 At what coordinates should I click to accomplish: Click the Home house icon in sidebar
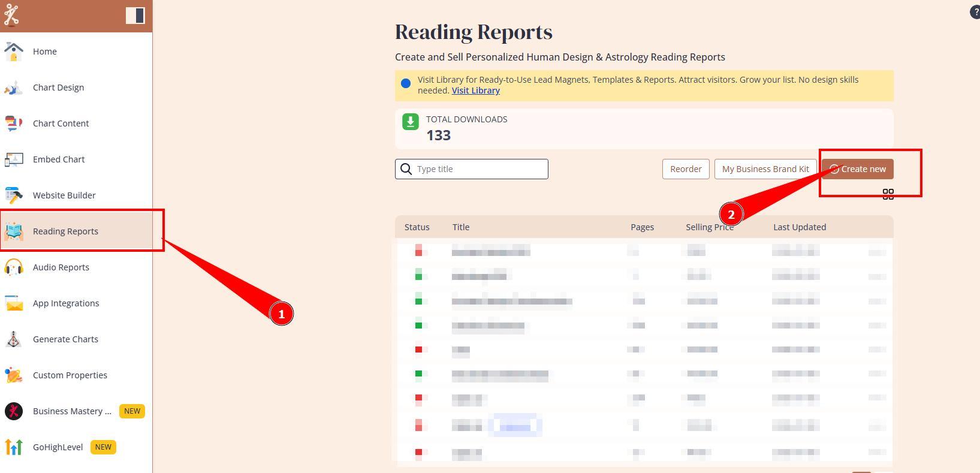pyautogui.click(x=14, y=52)
